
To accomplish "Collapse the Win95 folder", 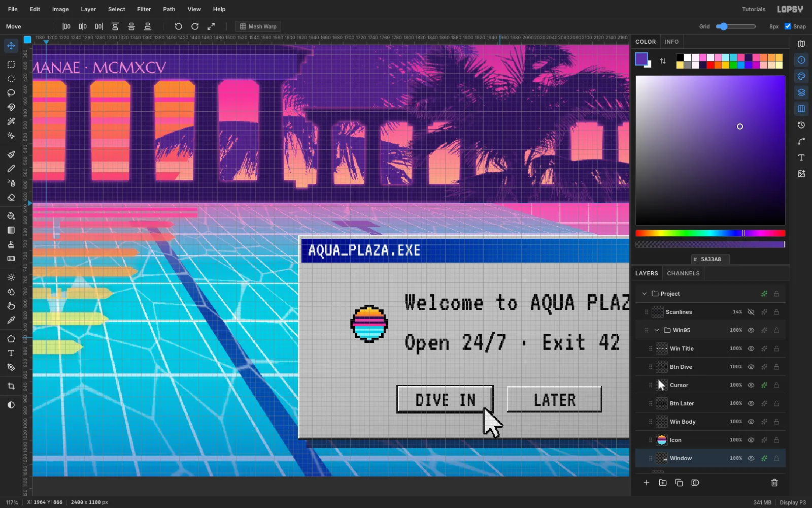I will [x=657, y=330].
